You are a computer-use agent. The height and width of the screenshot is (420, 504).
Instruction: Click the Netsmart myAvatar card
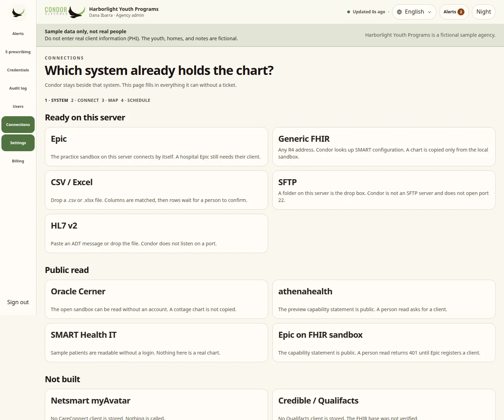(156, 405)
